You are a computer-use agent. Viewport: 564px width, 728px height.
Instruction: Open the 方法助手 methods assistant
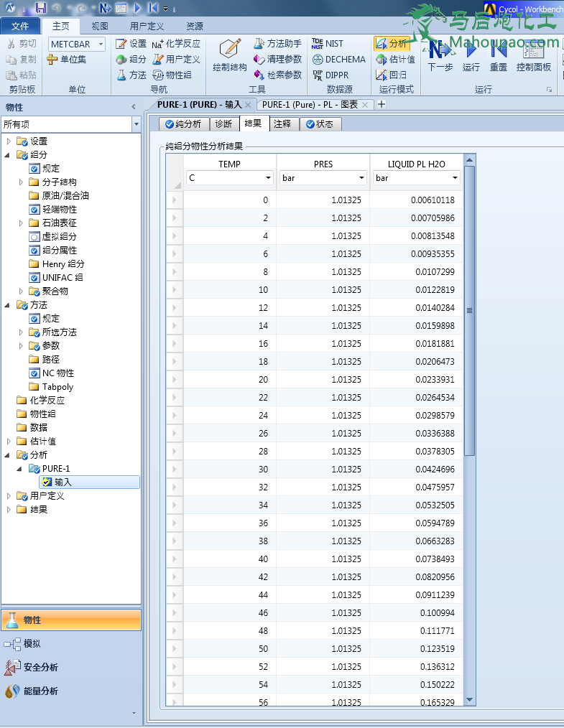tap(277, 44)
